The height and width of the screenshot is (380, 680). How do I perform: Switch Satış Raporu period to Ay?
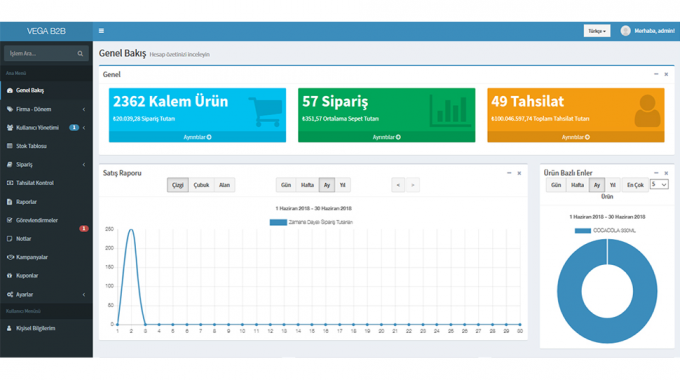327,185
